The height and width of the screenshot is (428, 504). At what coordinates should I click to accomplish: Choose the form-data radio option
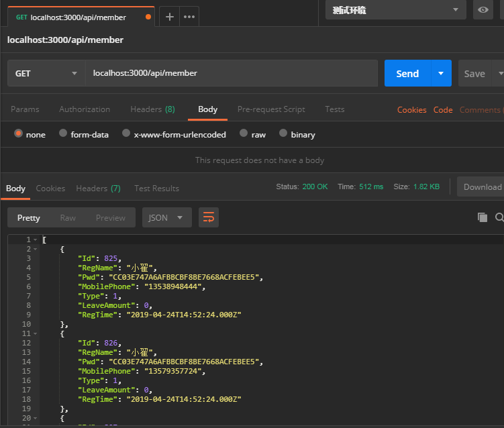pyautogui.click(x=63, y=134)
